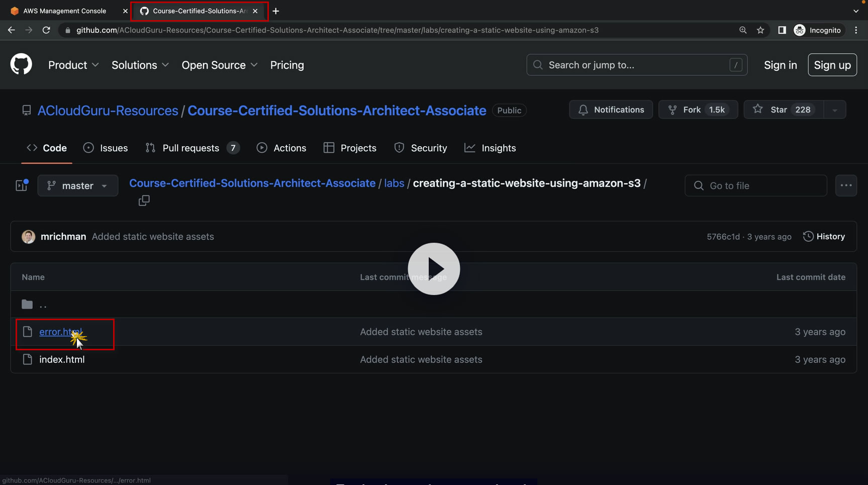The height and width of the screenshot is (485, 868).
Task: Focus the Go to file input
Action: click(x=756, y=185)
